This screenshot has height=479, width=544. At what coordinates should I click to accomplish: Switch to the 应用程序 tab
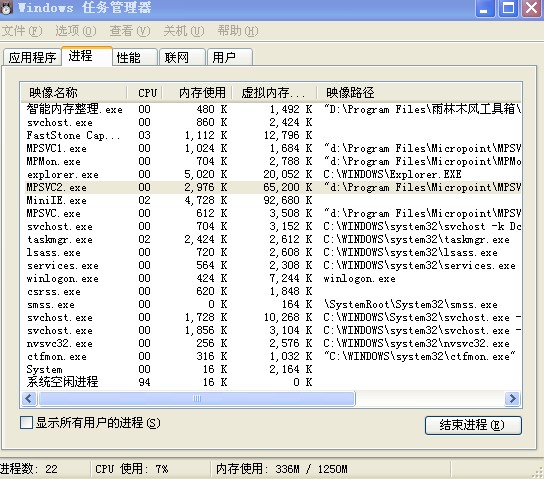pyautogui.click(x=32, y=57)
